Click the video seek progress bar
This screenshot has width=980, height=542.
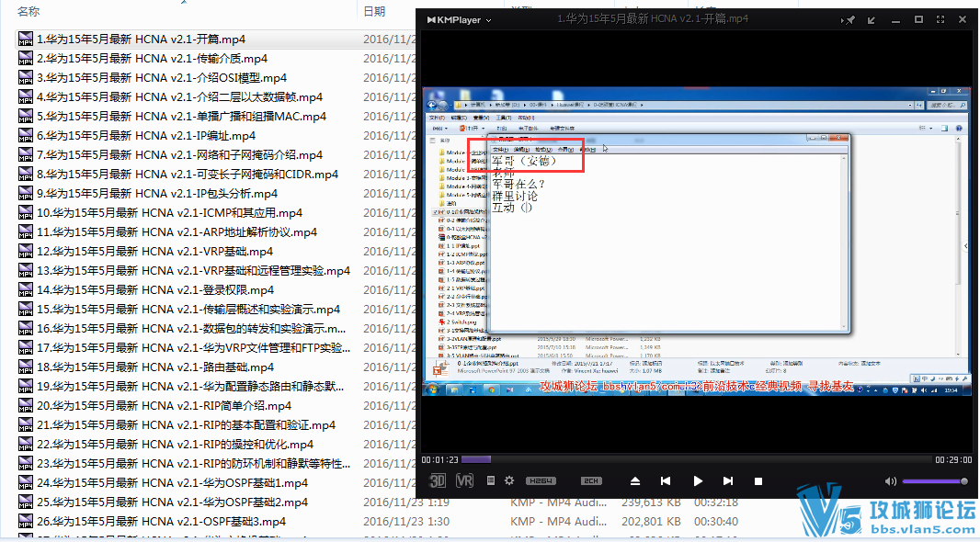point(696,459)
